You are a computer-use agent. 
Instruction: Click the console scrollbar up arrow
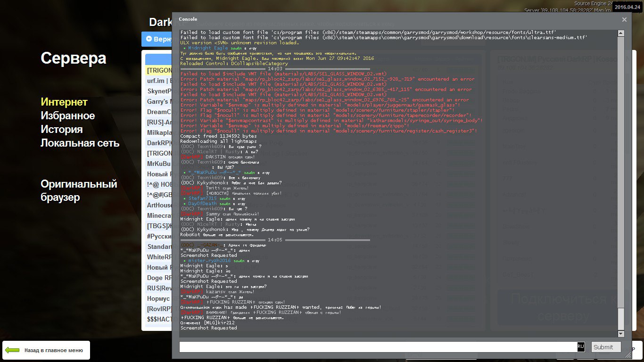(x=621, y=33)
